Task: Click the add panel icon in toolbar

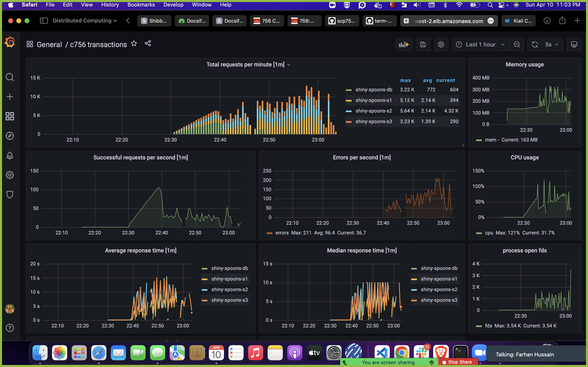Action: [404, 44]
